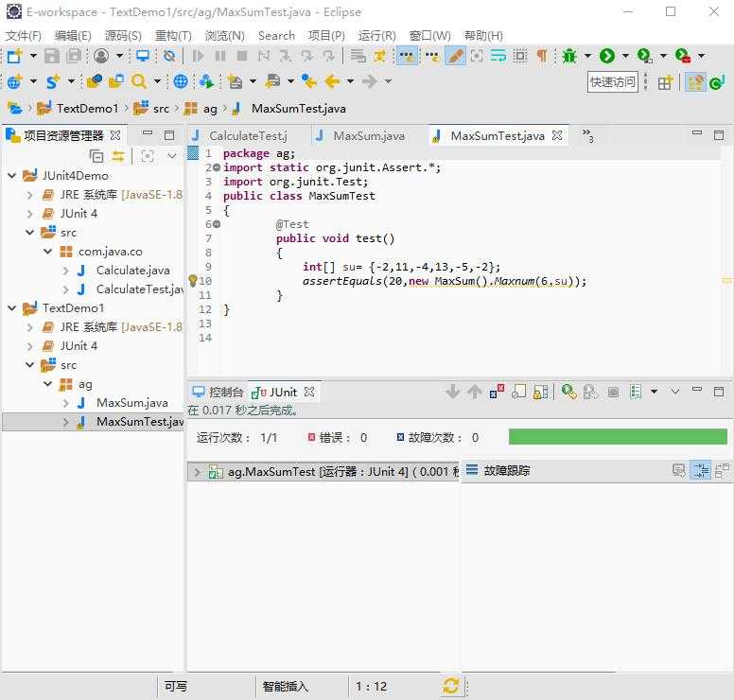This screenshot has height=700, width=734.
Task: Close the JUnit view tab
Action: click(309, 392)
